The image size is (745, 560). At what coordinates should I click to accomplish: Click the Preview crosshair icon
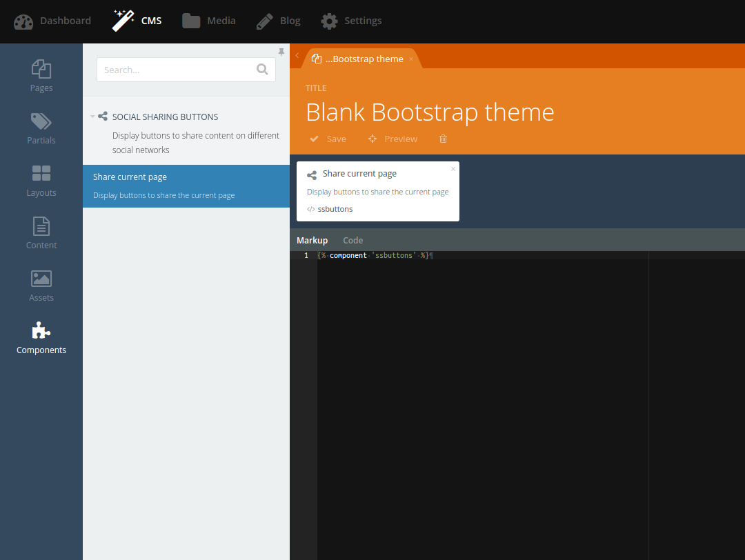[x=372, y=139]
